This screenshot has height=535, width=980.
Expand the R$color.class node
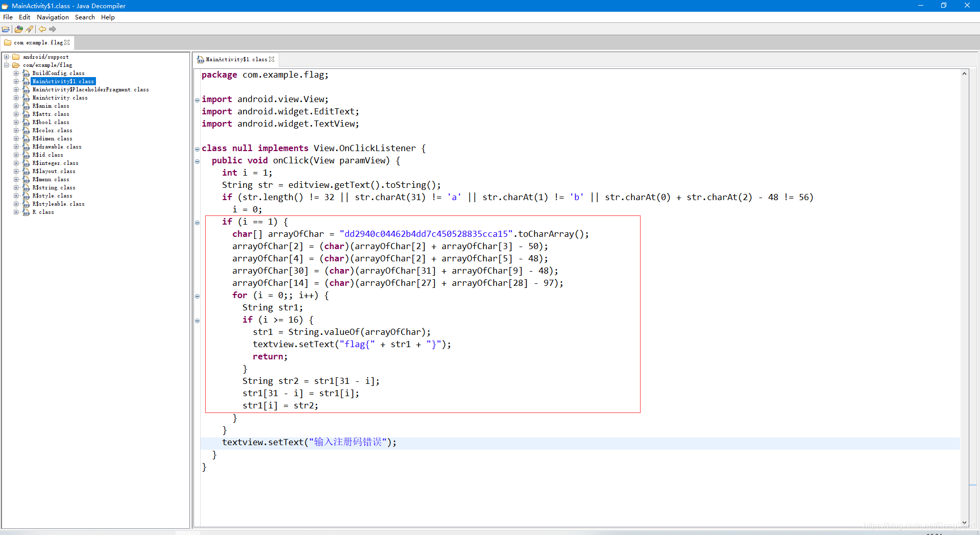[x=16, y=130]
